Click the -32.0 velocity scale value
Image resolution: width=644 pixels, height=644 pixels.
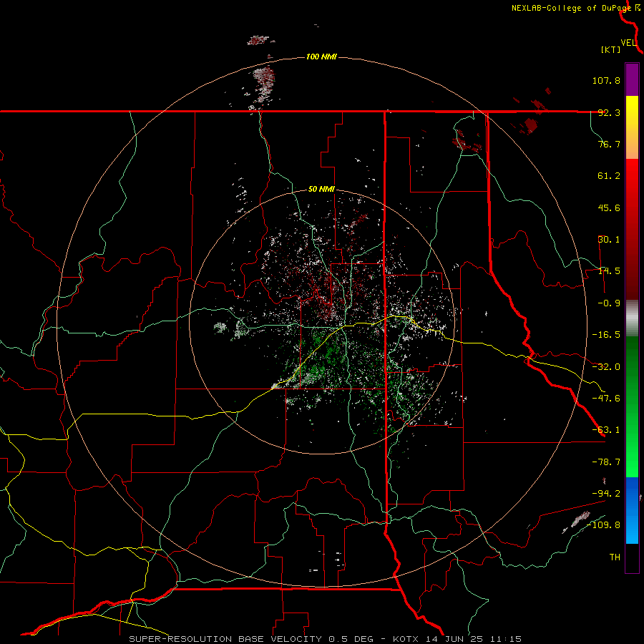pyautogui.click(x=606, y=367)
